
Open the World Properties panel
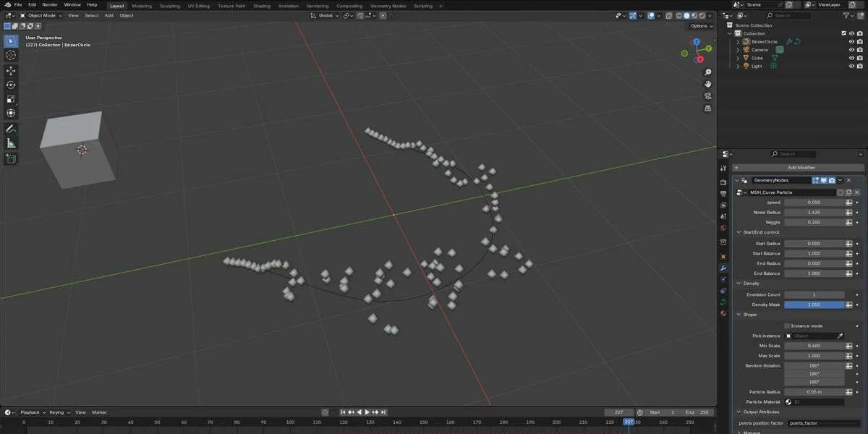(723, 226)
